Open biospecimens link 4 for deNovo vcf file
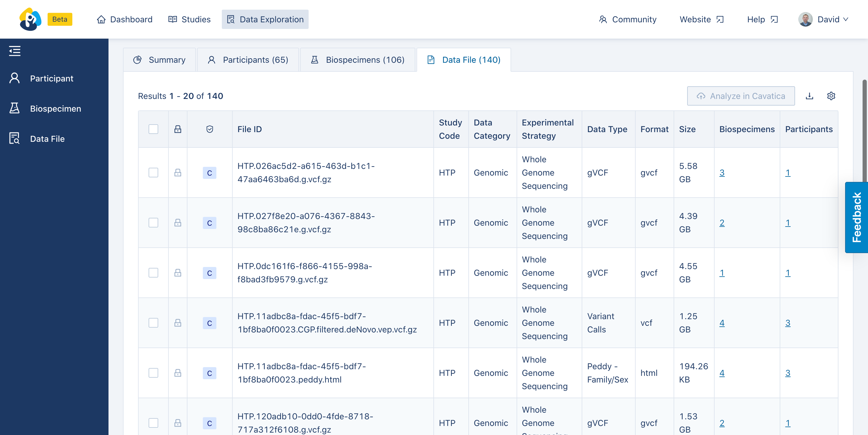868x435 pixels. point(722,323)
